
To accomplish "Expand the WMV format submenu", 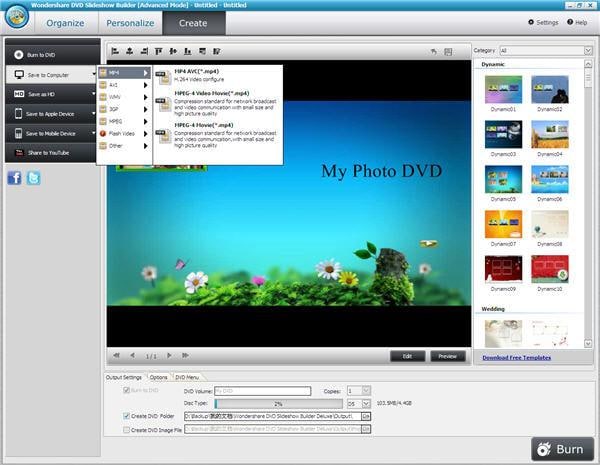I will point(124,97).
